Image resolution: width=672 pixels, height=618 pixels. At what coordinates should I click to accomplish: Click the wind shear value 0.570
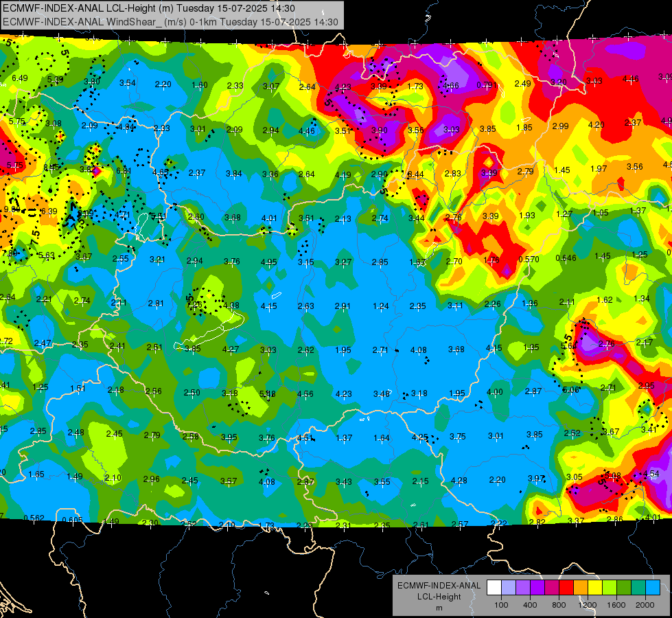click(x=529, y=259)
